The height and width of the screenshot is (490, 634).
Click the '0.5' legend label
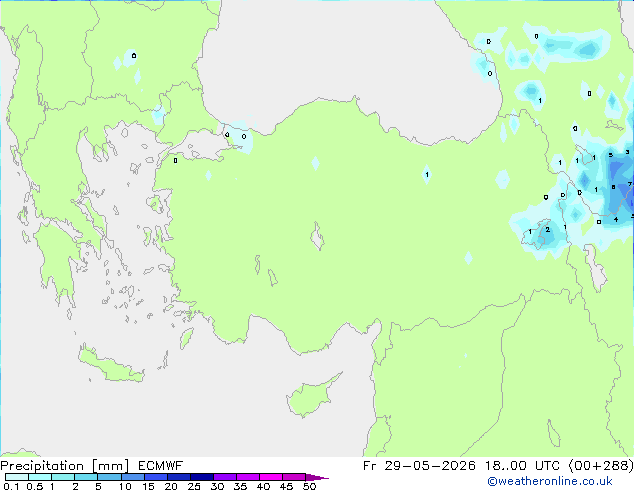click(x=34, y=486)
